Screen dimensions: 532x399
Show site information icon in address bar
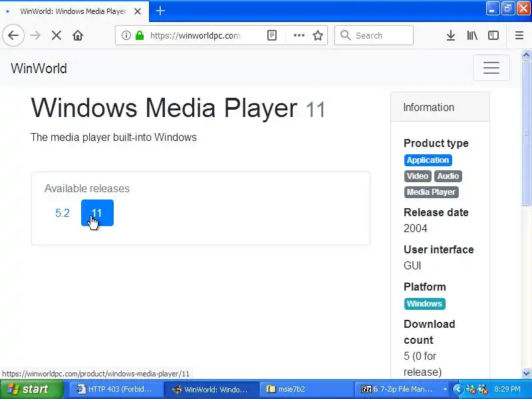[126, 35]
